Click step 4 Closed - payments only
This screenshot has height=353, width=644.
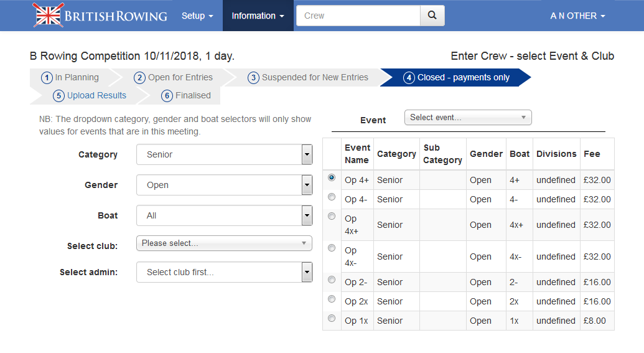pyautogui.click(x=457, y=78)
